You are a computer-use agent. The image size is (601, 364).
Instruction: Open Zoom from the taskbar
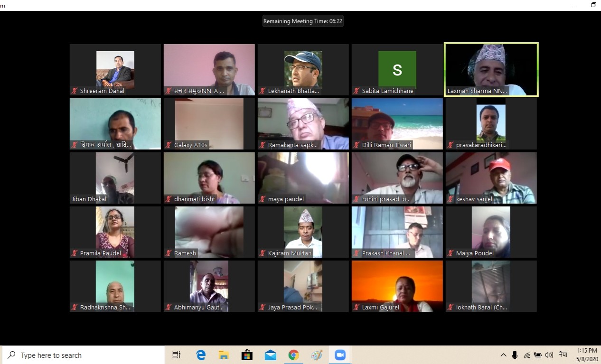[340, 355]
